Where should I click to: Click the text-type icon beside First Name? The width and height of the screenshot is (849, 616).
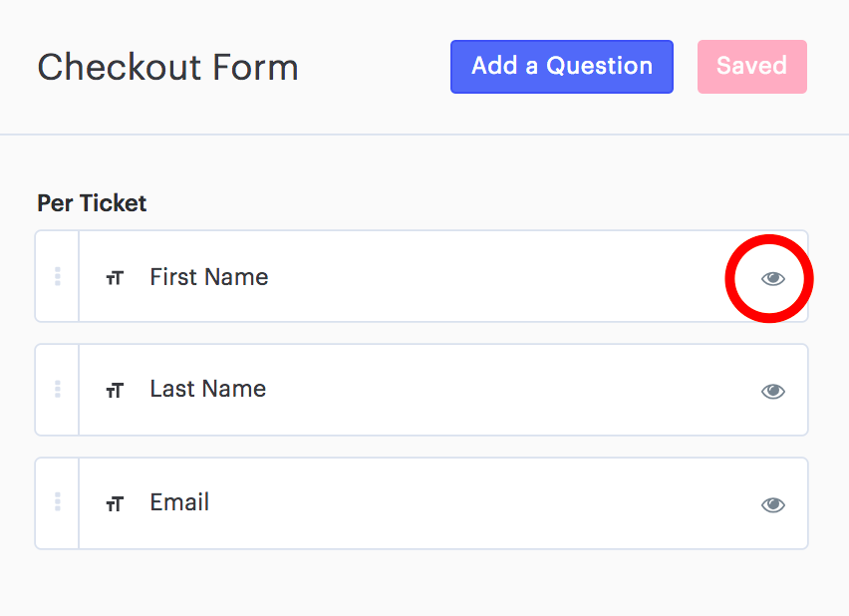pyautogui.click(x=115, y=278)
